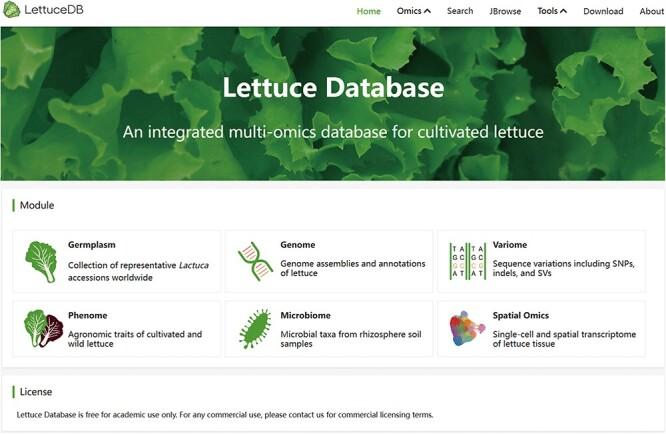Screen dimensions: 666x434
Task: Open the Genome module title link
Action: tap(298, 244)
